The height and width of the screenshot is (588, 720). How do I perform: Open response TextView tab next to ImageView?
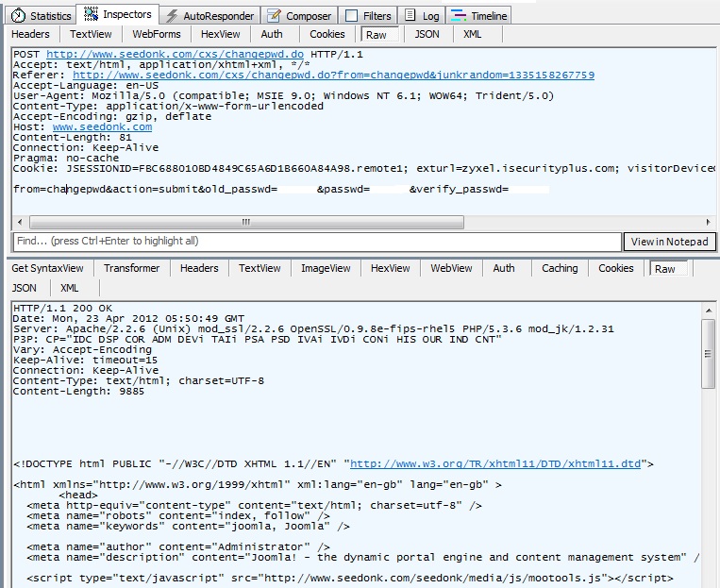tap(260, 268)
